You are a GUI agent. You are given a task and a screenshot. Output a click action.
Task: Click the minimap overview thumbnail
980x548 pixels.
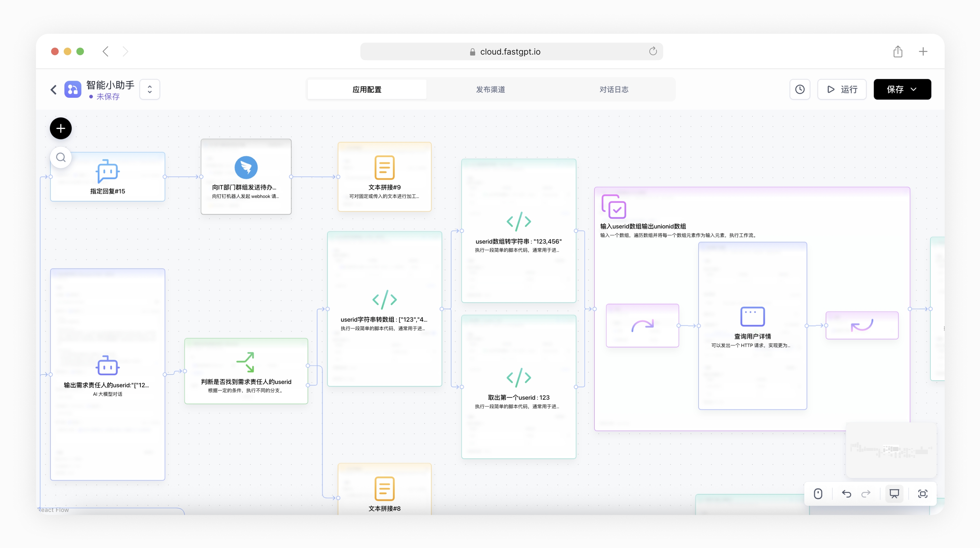click(x=891, y=450)
